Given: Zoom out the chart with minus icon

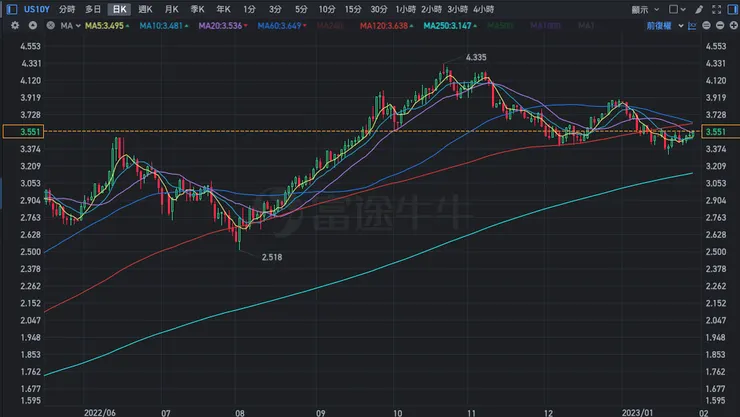Looking at the screenshot, I should pyautogui.click(x=720, y=26).
